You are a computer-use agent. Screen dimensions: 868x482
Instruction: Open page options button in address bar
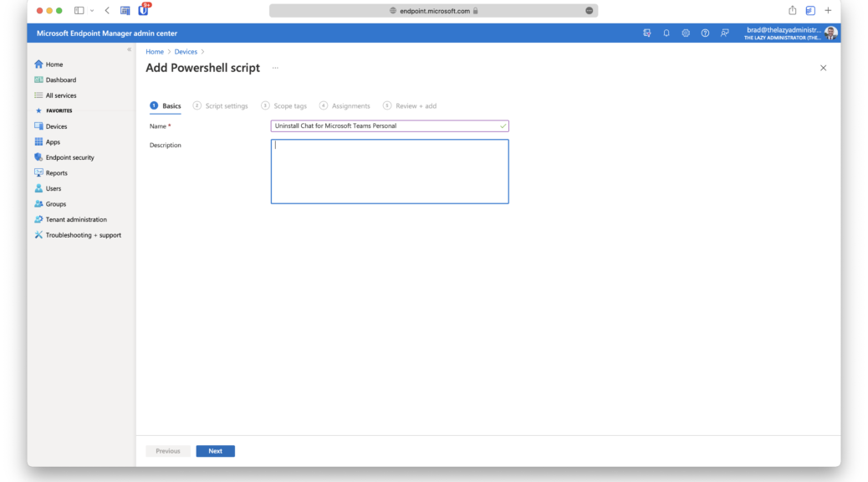click(589, 11)
